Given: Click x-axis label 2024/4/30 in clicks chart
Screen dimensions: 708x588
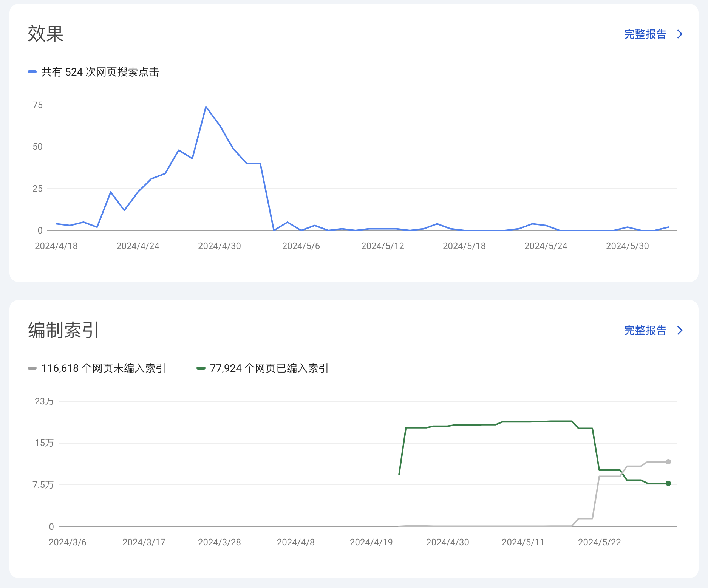Looking at the screenshot, I should 220,246.
